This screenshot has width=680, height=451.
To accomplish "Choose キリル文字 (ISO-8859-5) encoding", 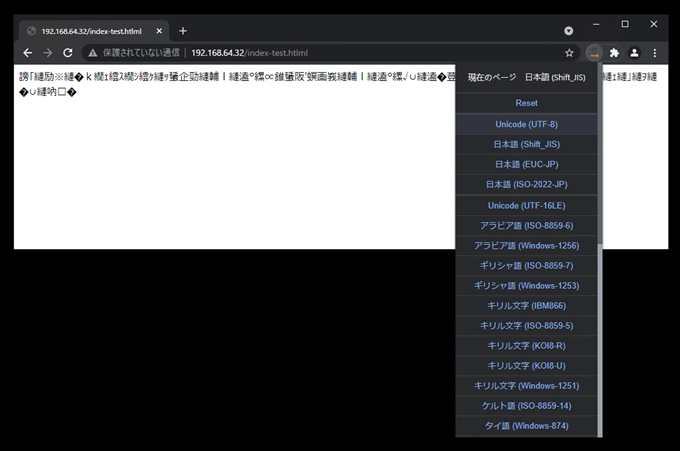I will pyautogui.click(x=526, y=326).
